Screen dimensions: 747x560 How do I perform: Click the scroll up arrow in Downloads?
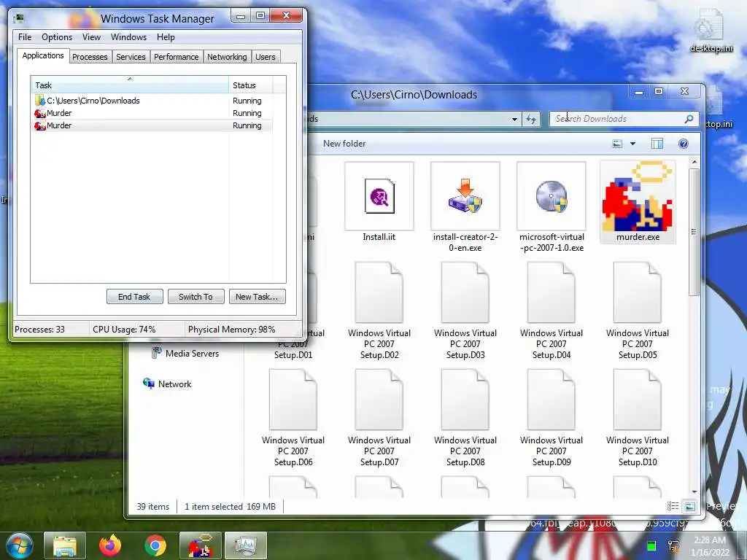pyautogui.click(x=694, y=163)
